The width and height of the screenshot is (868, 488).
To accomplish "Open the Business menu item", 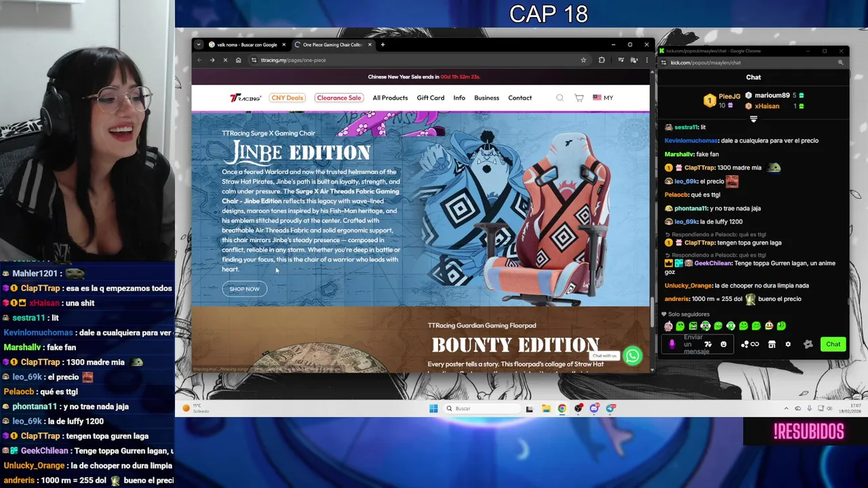I will (x=486, y=98).
